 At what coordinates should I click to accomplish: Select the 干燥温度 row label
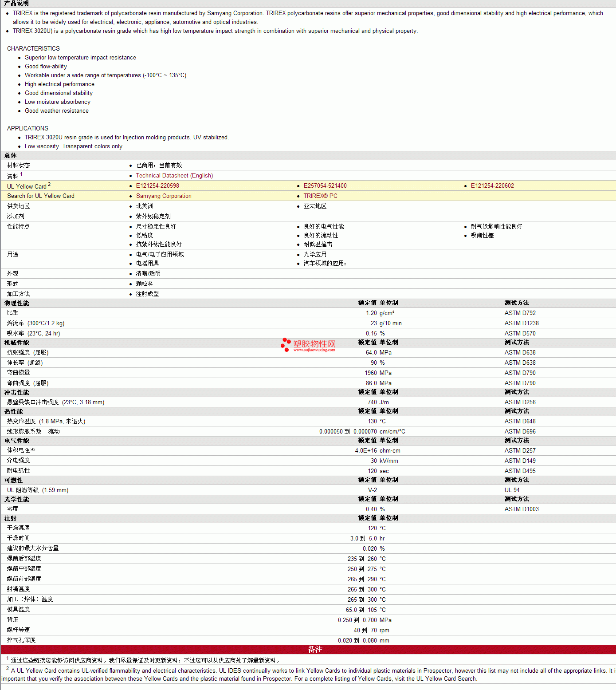pyautogui.click(x=18, y=528)
